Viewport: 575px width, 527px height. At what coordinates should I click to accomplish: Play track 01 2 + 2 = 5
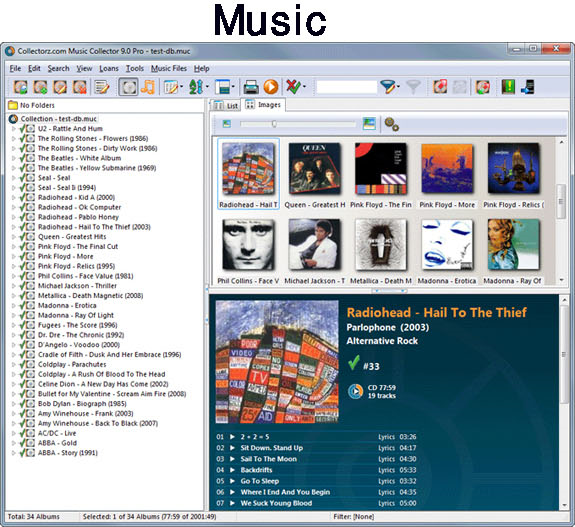[232, 437]
